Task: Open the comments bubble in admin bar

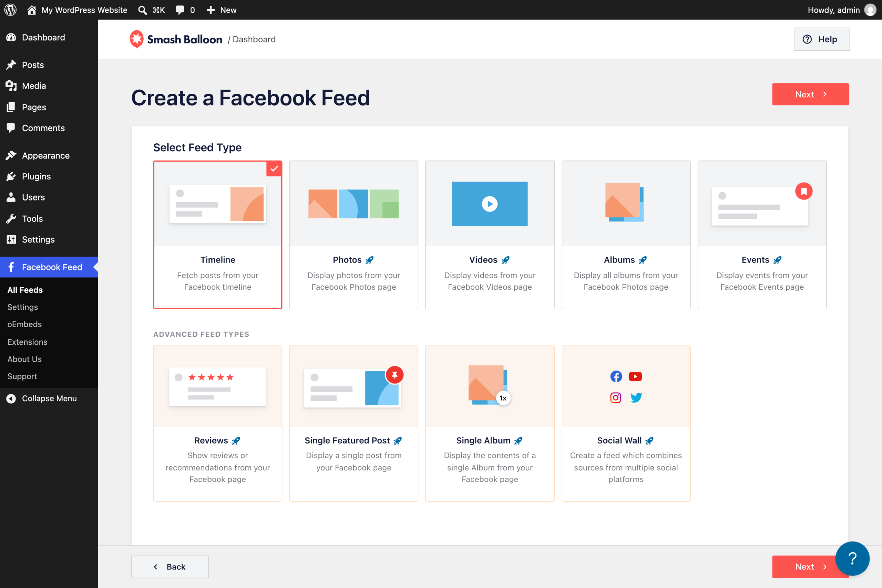Action: (180, 10)
